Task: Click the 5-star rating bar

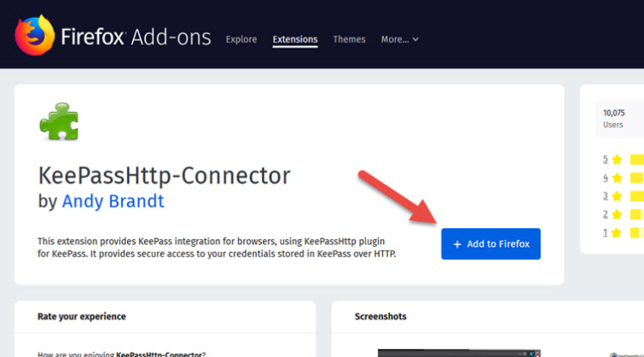Action: (x=637, y=159)
